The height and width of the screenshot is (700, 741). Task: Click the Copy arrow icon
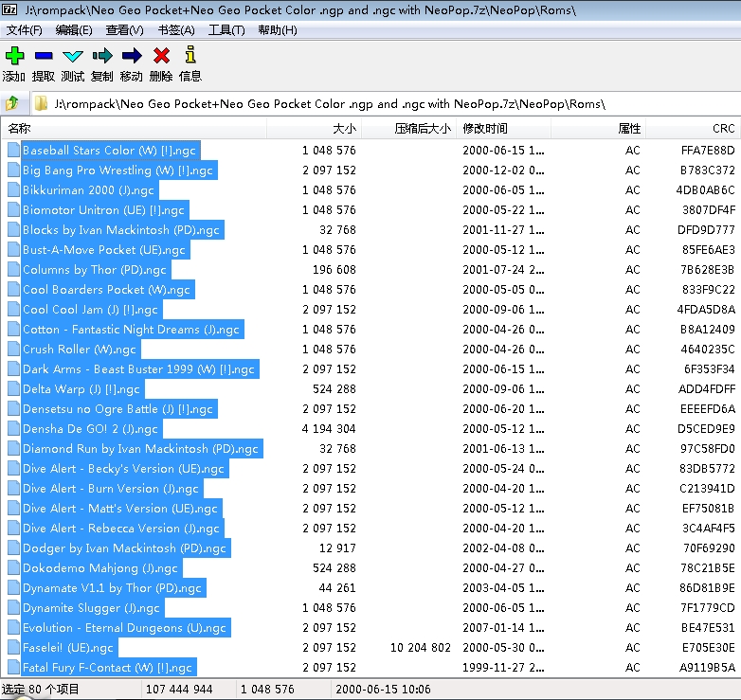click(x=102, y=56)
